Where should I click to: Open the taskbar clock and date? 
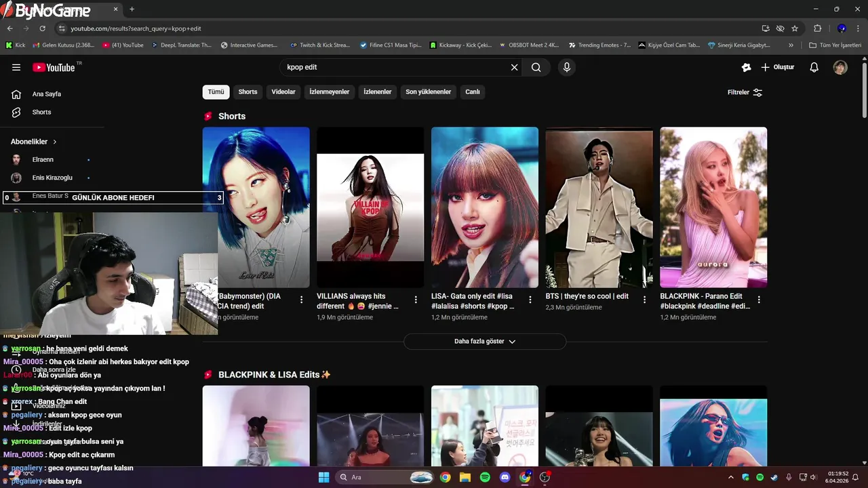[x=837, y=477]
